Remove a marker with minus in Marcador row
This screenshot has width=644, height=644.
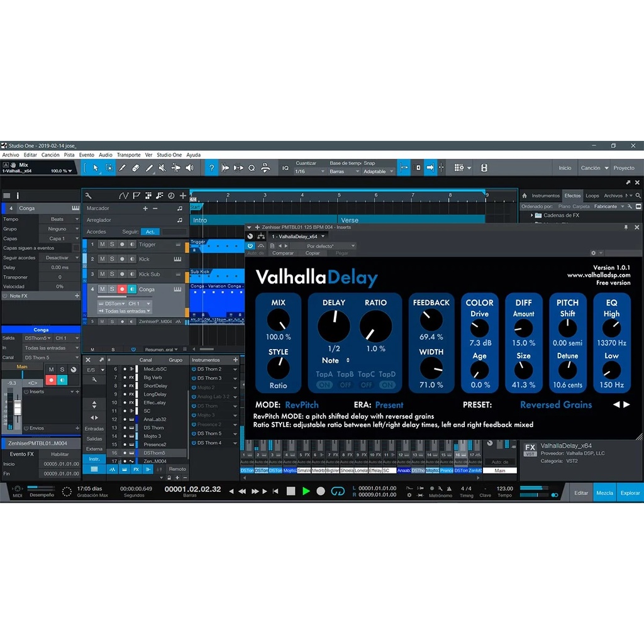click(x=155, y=208)
